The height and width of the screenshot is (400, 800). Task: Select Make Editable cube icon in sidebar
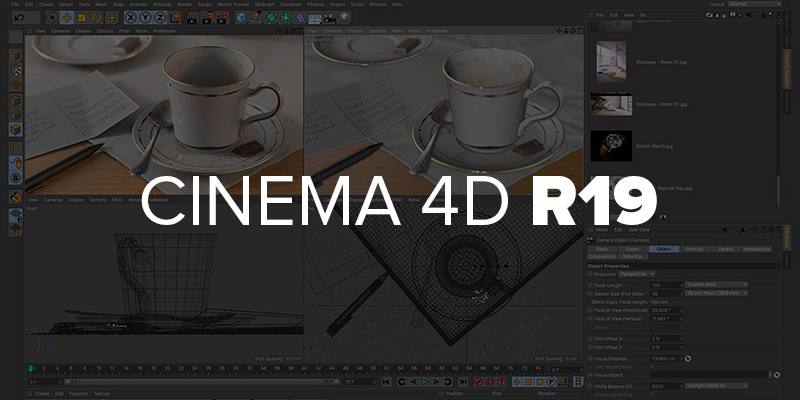click(16, 56)
